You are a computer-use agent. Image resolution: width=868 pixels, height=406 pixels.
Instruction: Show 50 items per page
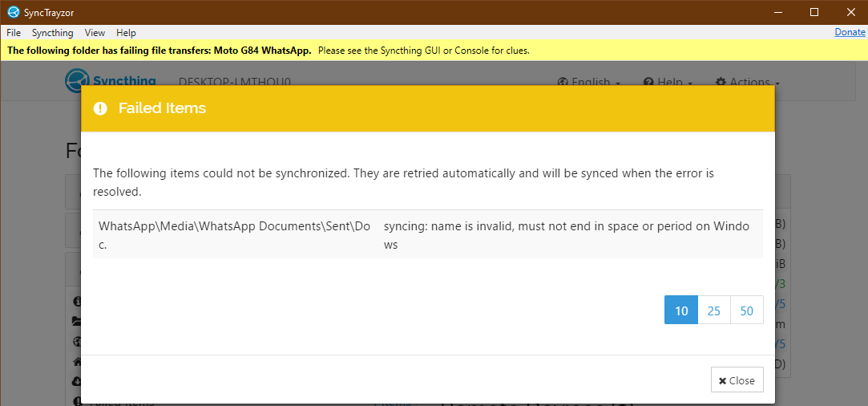(x=747, y=311)
